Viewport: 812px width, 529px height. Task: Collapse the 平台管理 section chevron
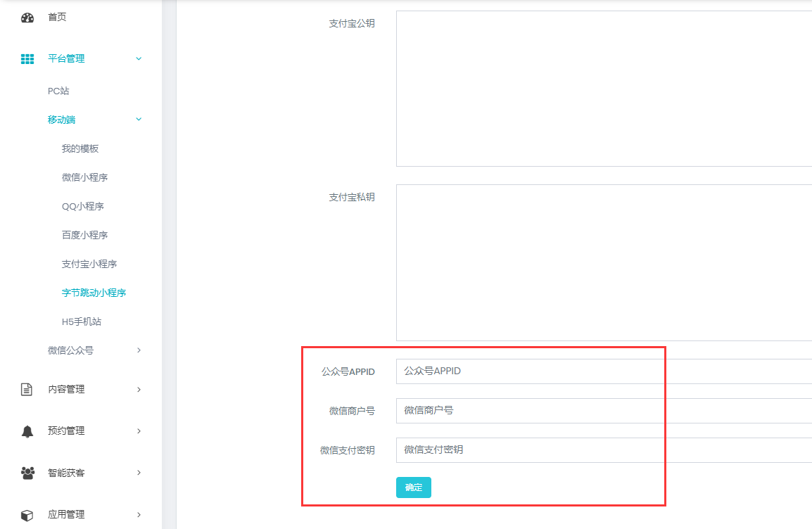(139, 58)
